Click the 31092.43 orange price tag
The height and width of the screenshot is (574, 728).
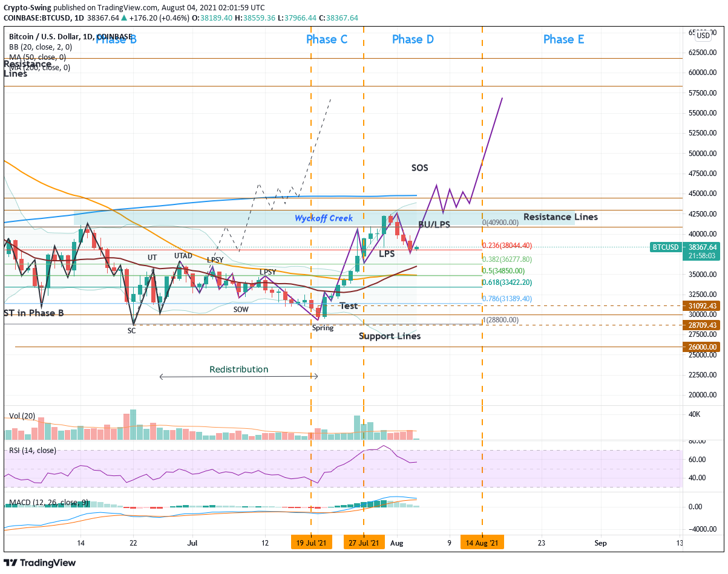pyautogui.click(x=702, y=306)
